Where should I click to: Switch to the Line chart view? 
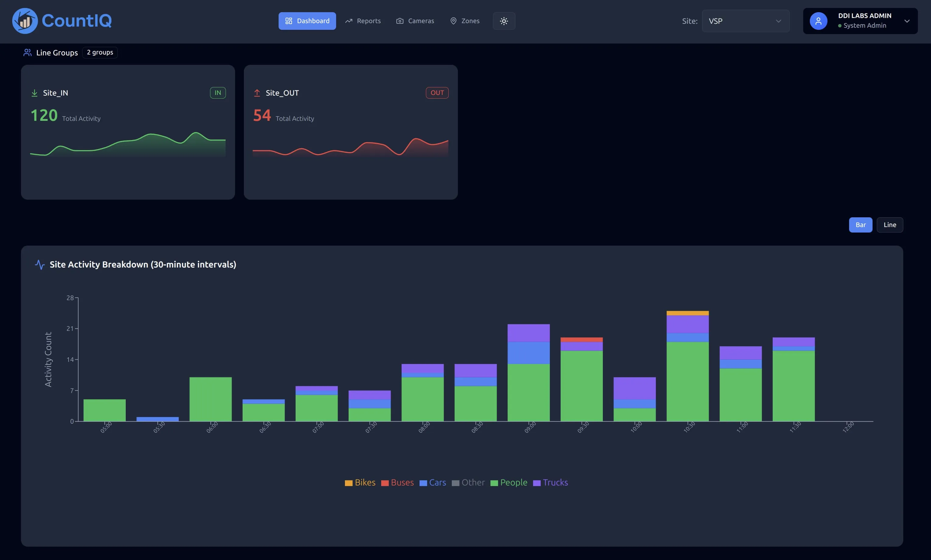890,225
